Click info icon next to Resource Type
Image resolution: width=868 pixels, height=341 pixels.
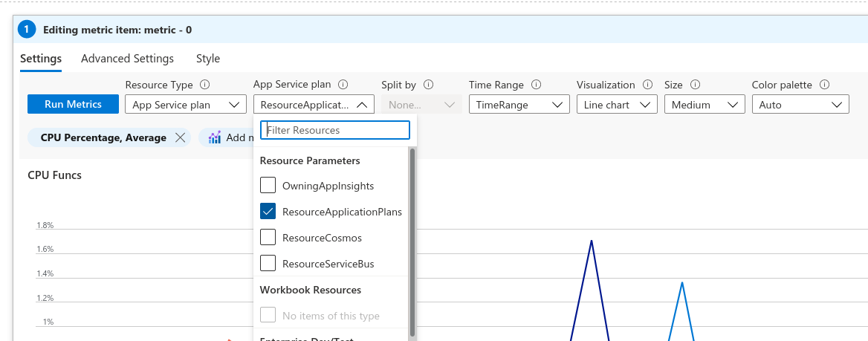click(205, 85)
